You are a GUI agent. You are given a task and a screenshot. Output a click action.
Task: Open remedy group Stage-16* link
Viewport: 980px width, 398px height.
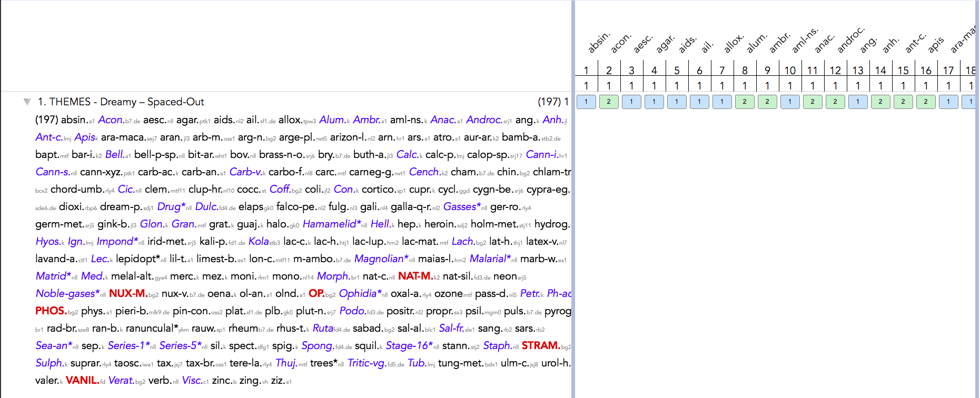click(x=409, y=345)
